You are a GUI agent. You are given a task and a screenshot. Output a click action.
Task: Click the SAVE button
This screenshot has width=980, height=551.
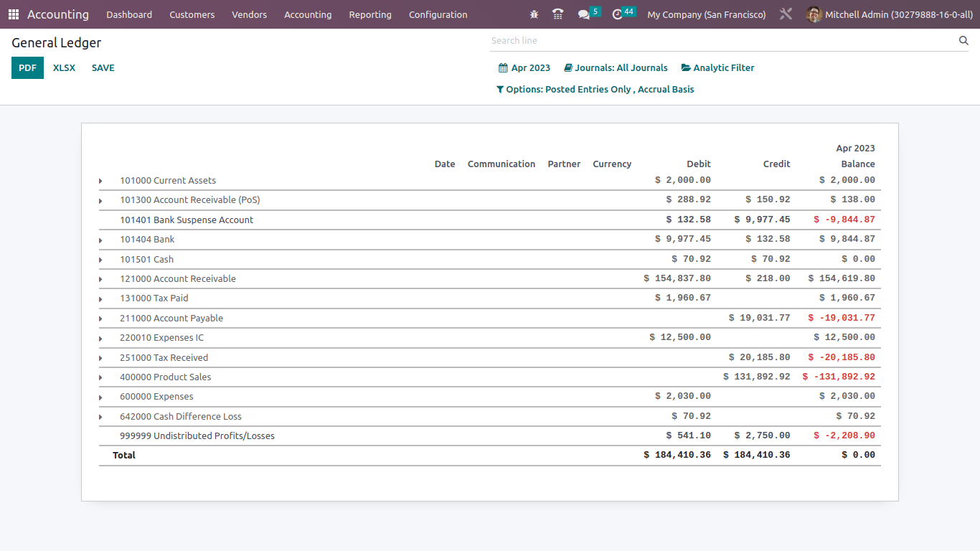tap(103, 68)
